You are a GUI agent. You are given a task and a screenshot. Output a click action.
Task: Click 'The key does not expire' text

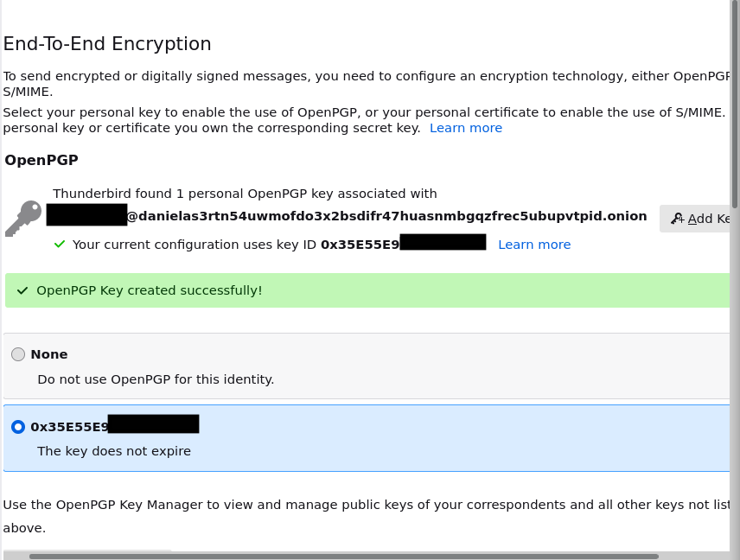point(114,451)
